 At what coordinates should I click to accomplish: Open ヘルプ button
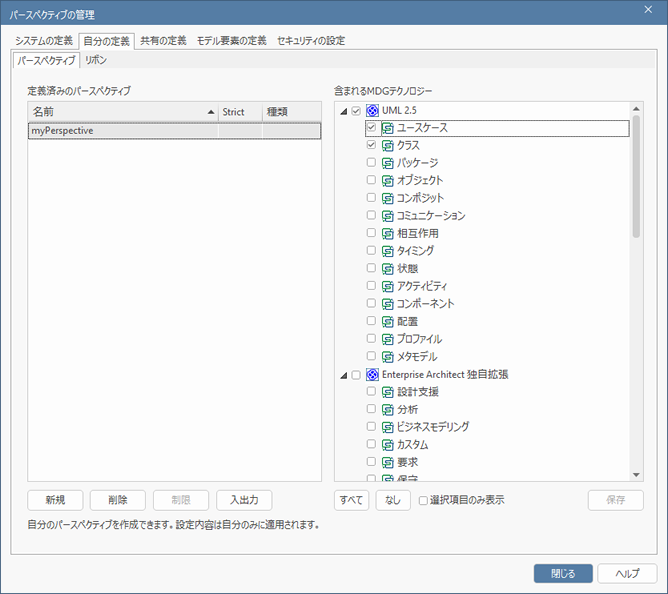point(627,574)
